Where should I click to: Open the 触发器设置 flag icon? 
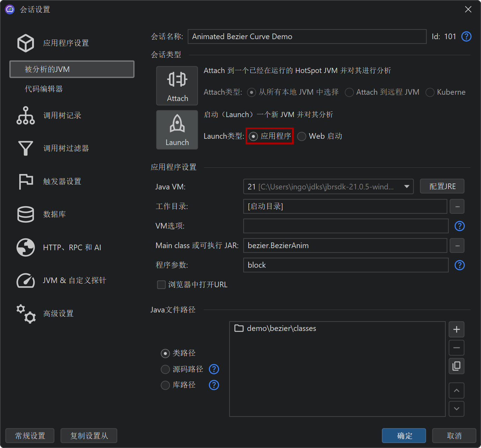[x=25, y=181]
